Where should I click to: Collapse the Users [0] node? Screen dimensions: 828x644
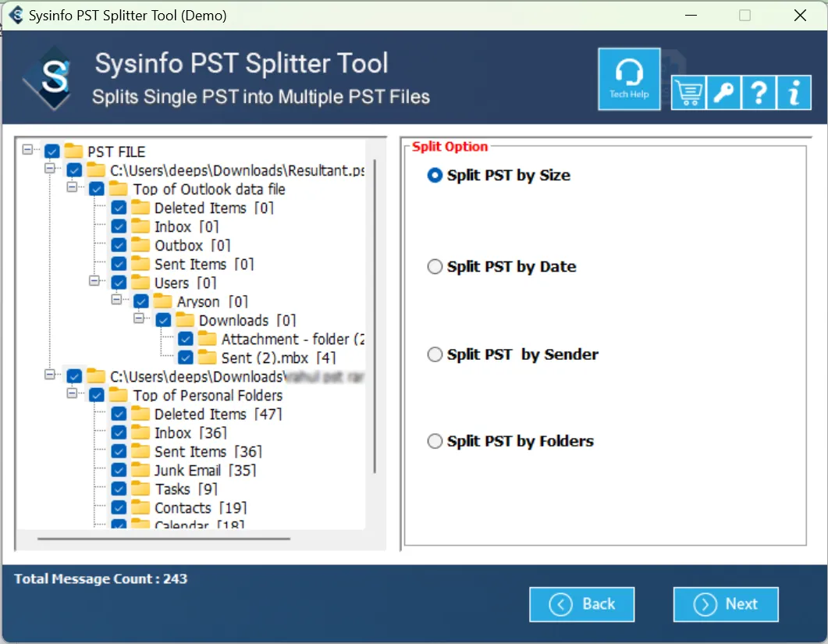click(94, 280)
